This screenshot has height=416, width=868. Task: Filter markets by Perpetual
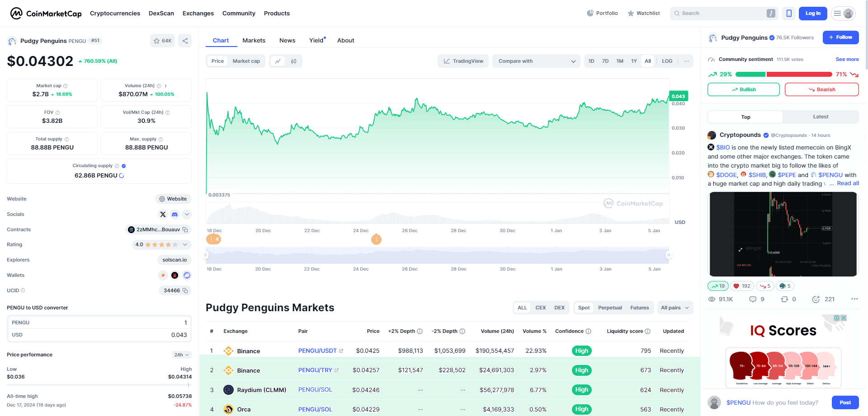point(610,308)
